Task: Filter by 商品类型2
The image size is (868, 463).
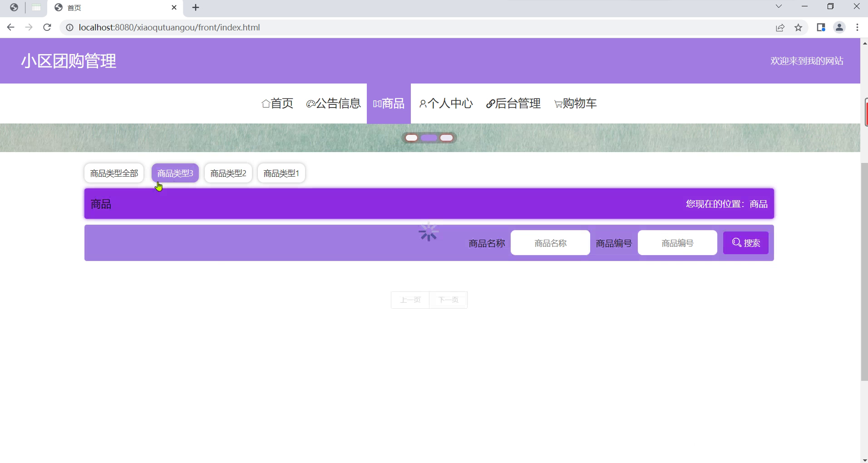Action: coord(228,173)
